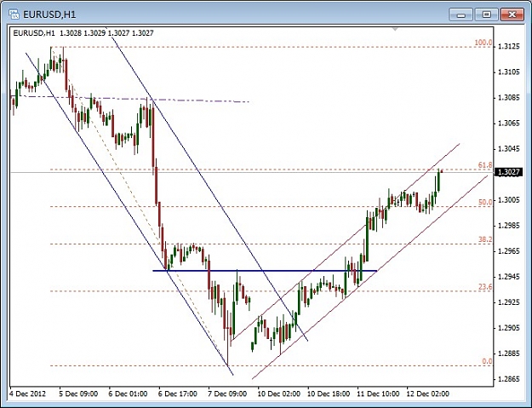Click the 1.3085 price scale value
The image size is (532, 408).
click(x=508, y=98)
